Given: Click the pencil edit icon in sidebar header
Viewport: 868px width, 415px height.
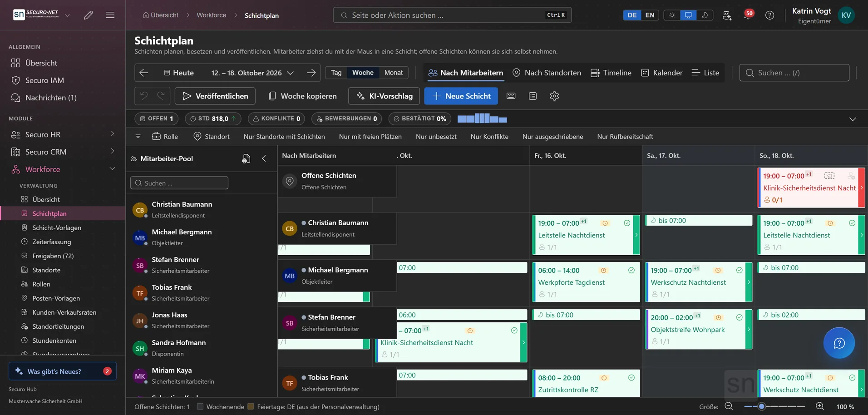Looking at the screenshot, I should pos(89,15).
